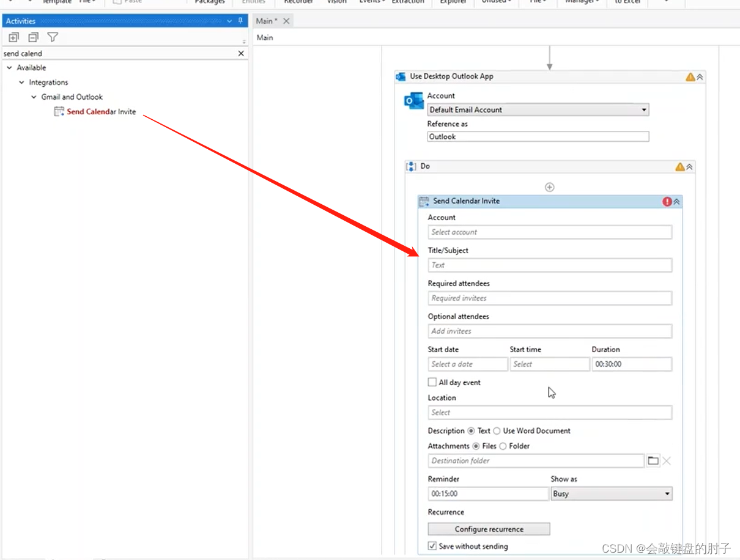Click the plus icon to add an activity in Do

coord(549,187)
